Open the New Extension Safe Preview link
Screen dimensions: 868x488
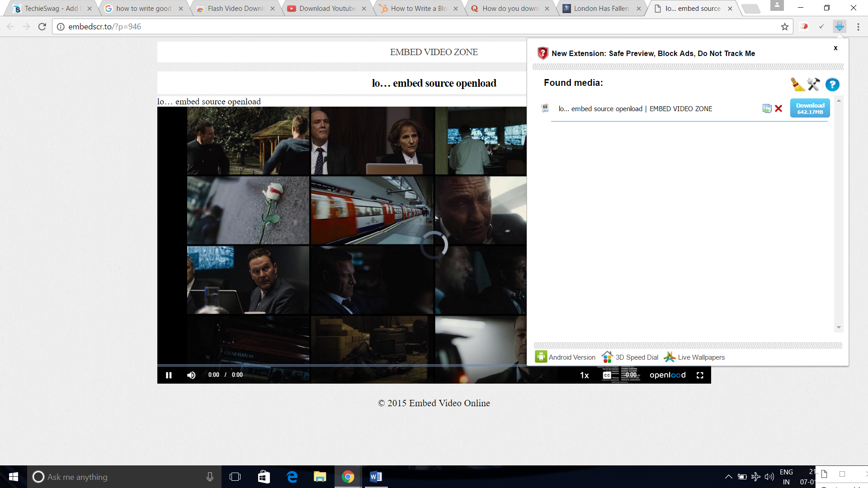[653, 53]
